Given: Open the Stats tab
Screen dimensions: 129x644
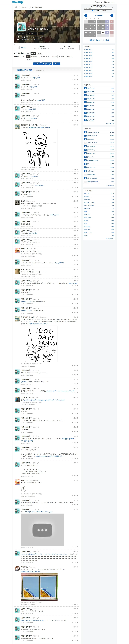Looking at the screenshot, I should click(21, 48).
